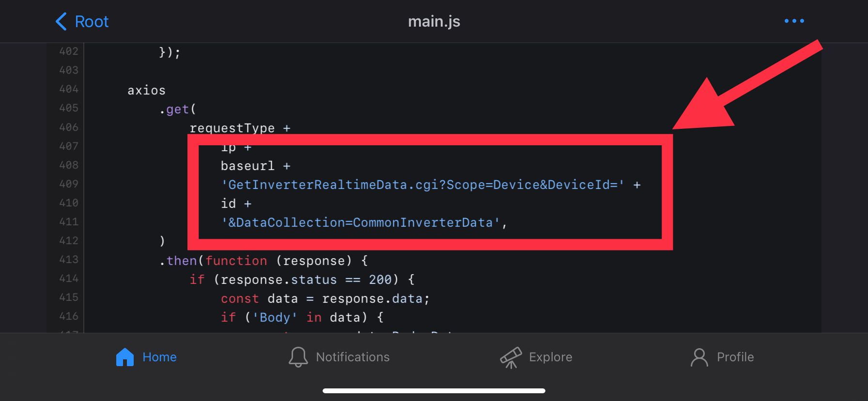Tap the Notifications bell icon
This screenshot has height=401, width=868.
pos(298,357)
